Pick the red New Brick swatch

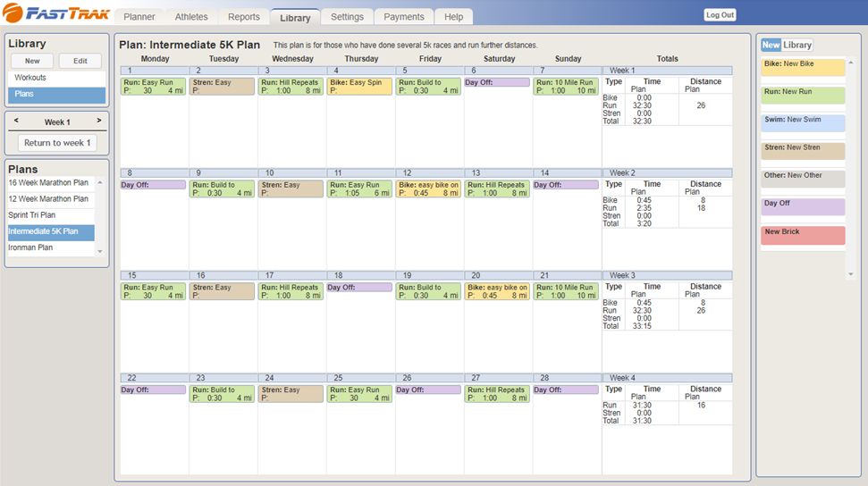(802, 236)
